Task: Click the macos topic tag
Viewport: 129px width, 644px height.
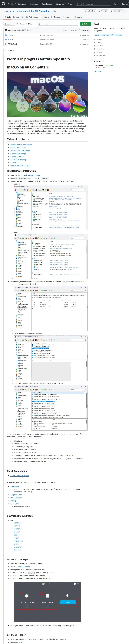Action: (x=97, y=35)
